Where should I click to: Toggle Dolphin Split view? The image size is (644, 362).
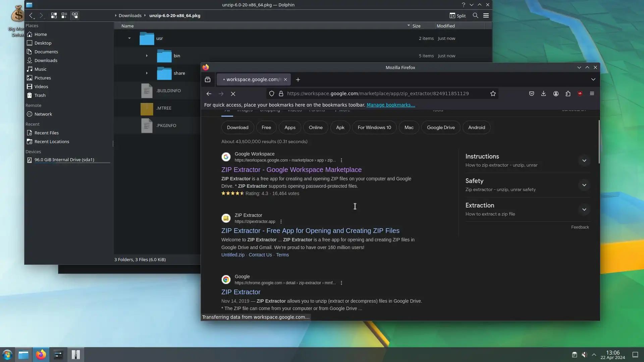click(x=458, y=15)
